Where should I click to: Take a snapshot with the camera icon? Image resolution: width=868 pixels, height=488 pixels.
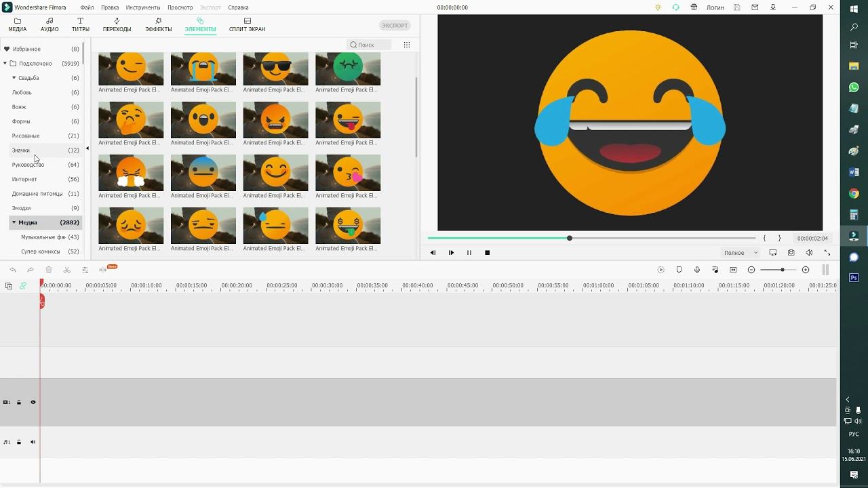791,253
